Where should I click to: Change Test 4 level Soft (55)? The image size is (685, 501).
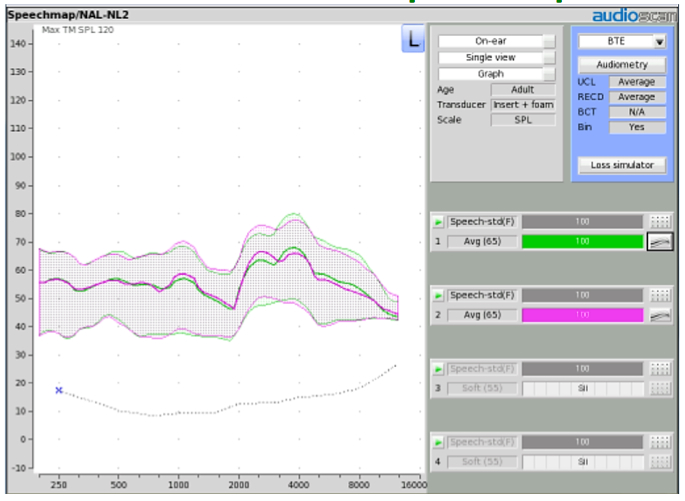point(482,462)
